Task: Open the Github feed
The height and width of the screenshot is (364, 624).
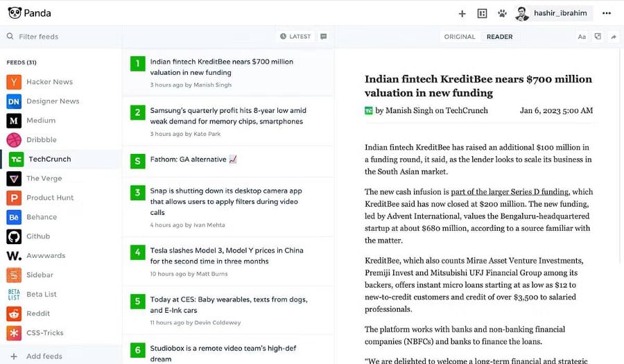Action: point(61,236)
